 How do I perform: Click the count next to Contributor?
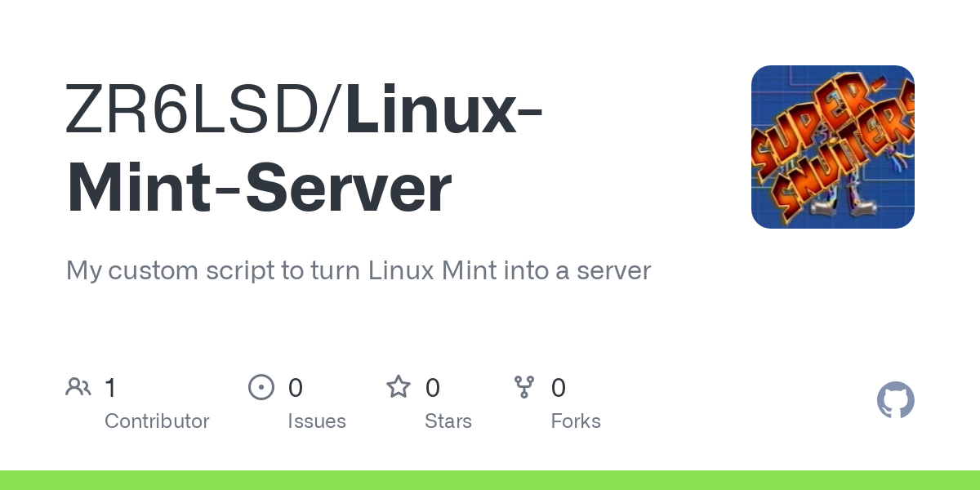point(110,386)
